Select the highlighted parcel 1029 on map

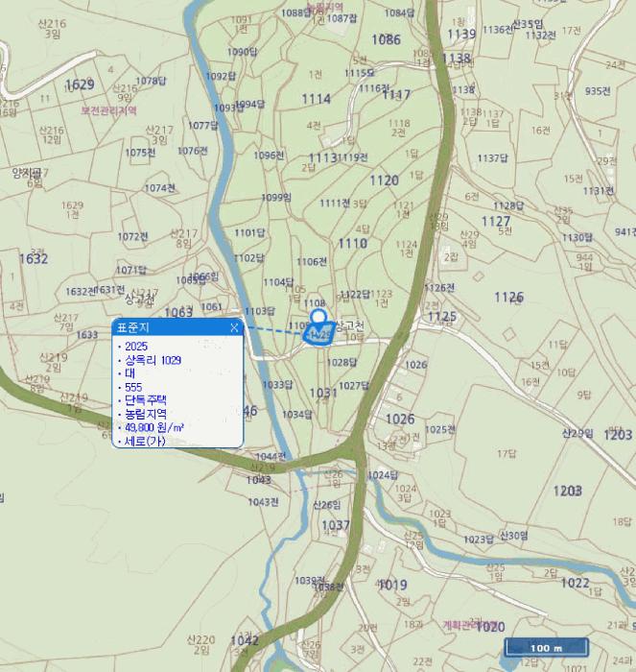(x=319, y=335)
